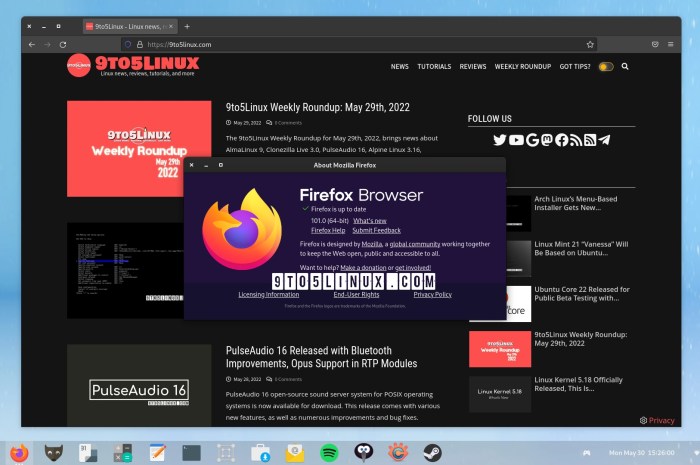The image size is (700, 465).
Task: Click the tracking protection shield icon
Action: coord(128,45)
